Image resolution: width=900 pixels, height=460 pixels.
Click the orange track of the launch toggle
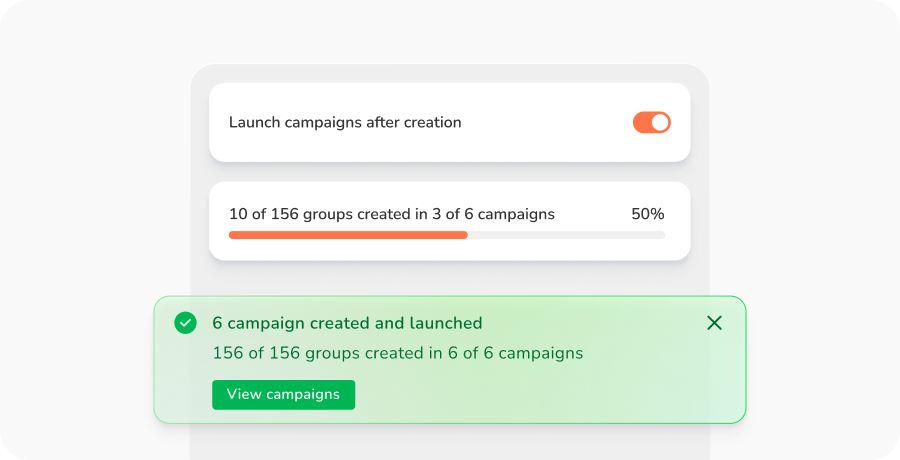click(641, 123)
